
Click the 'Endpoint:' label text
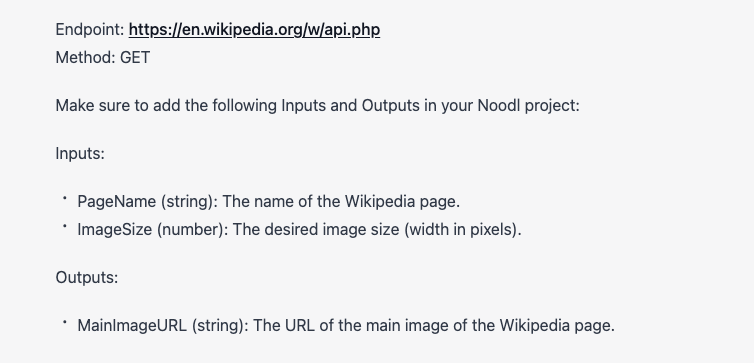90,30
